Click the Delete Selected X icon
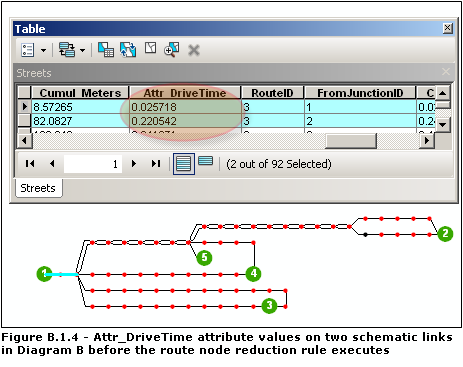 (x=194, y=51)
